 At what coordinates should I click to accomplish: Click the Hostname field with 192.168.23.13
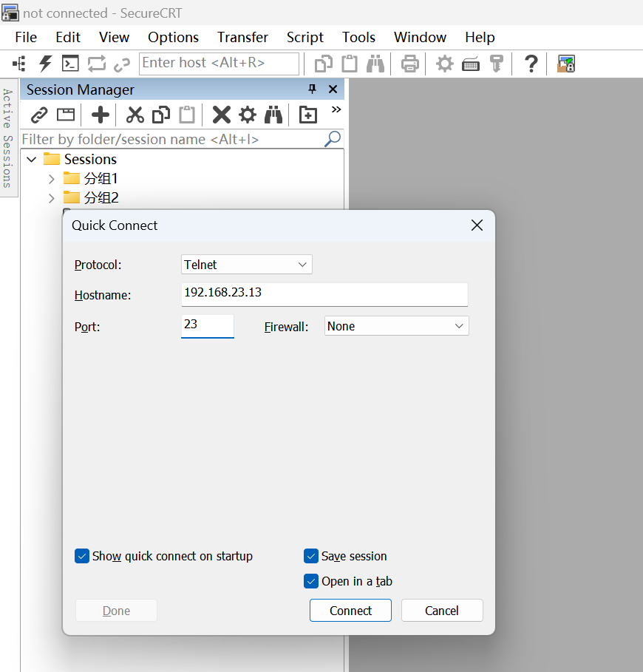324,294
